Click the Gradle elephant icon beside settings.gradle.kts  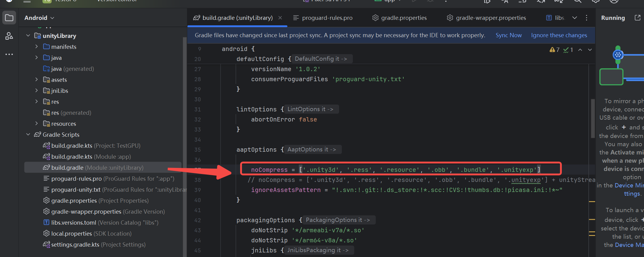(x=46, y=244)
